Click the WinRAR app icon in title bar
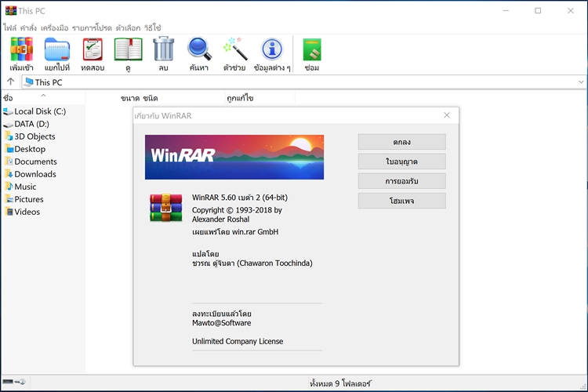The image size is (588, 392). pos(11,10)
